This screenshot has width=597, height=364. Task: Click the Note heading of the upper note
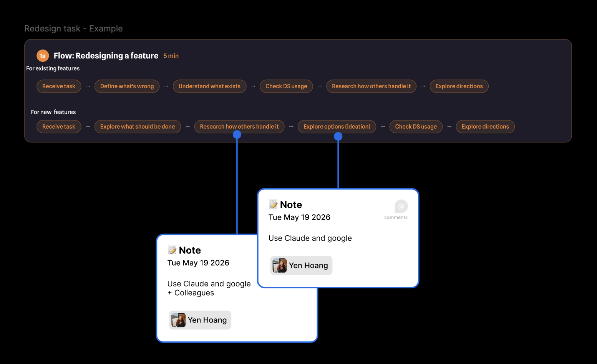pyautogui.click(x=291, y=205)
